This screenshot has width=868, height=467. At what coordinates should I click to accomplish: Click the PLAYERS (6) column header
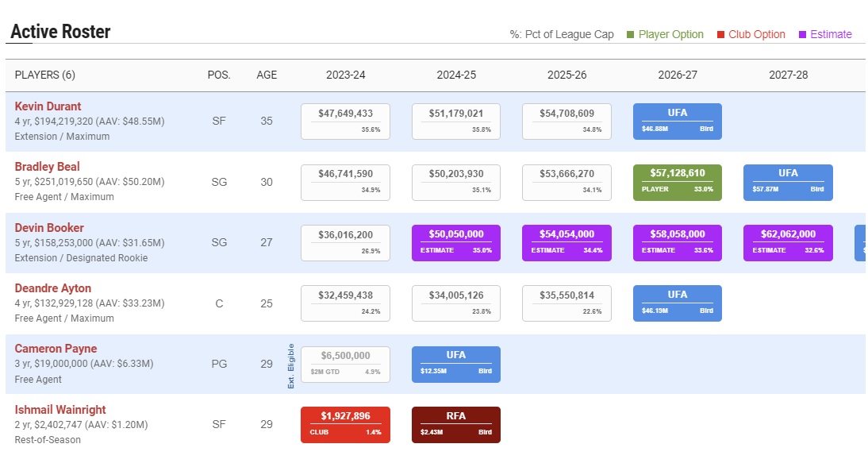pyautogui.click(x=45, y=75)
